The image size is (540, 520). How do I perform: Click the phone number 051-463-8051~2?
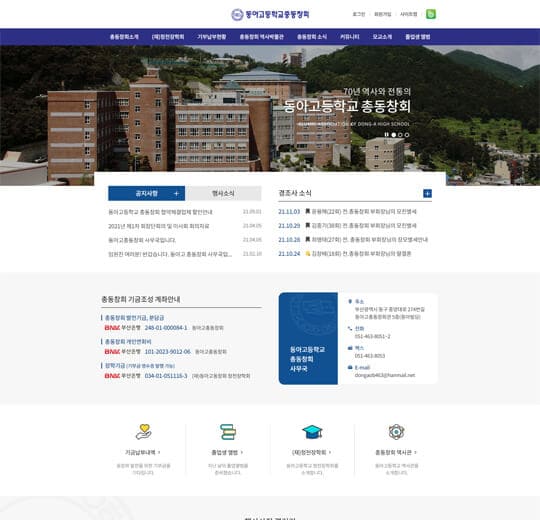click(373, 336)
